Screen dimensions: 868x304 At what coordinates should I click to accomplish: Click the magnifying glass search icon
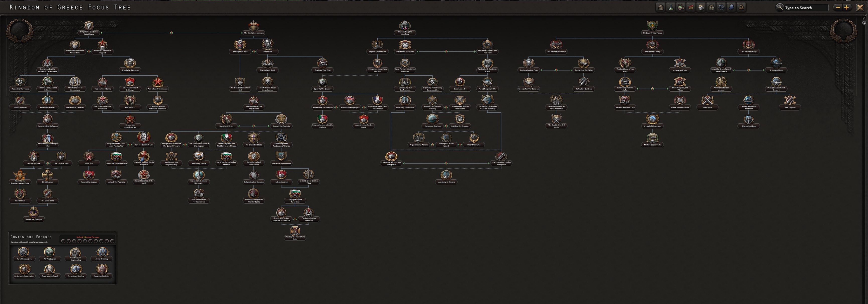click(779, 7)
